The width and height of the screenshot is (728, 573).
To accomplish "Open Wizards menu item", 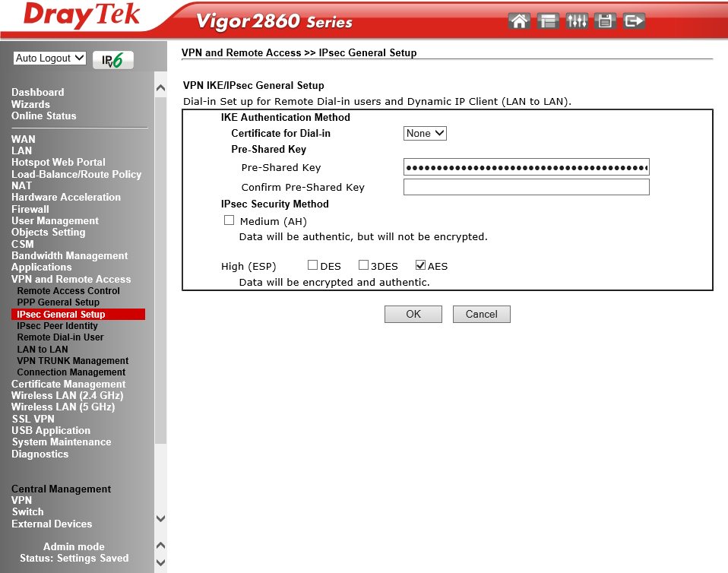I will point(30,104).
